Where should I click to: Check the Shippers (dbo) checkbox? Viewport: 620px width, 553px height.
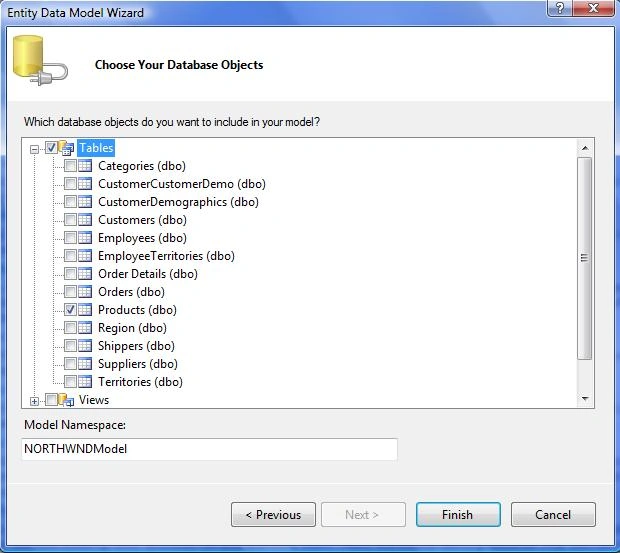coord(70,345)
